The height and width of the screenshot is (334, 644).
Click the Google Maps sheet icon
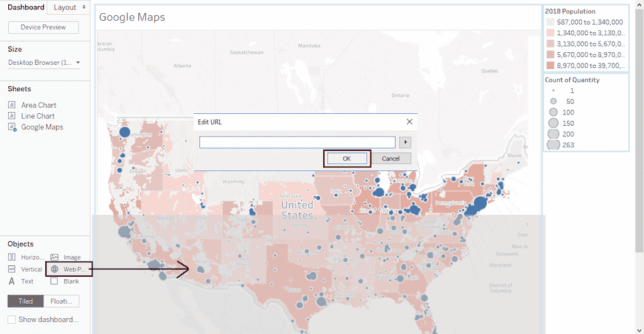click(x=11, y=127)
